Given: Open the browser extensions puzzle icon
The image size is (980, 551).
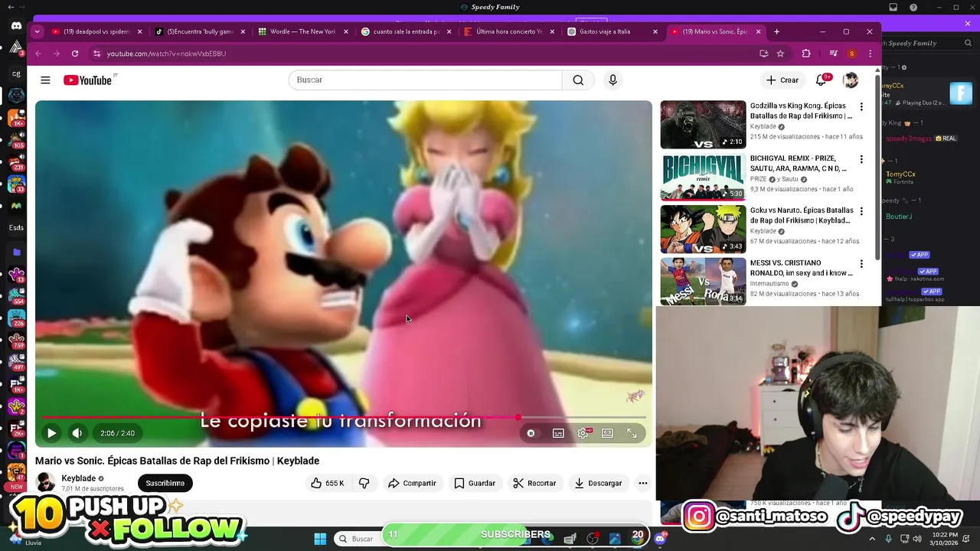Looking at the screenshot, I should [806, 54].
